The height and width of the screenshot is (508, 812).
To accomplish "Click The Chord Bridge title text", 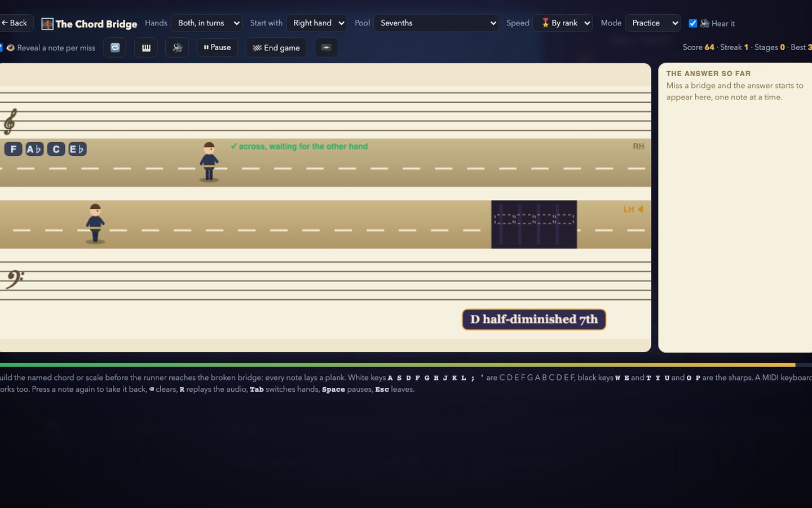I will (96, 24).
